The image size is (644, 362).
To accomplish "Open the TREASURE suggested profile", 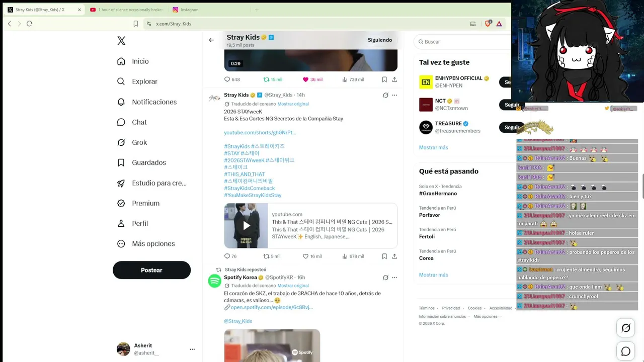I will click(448, 124).
